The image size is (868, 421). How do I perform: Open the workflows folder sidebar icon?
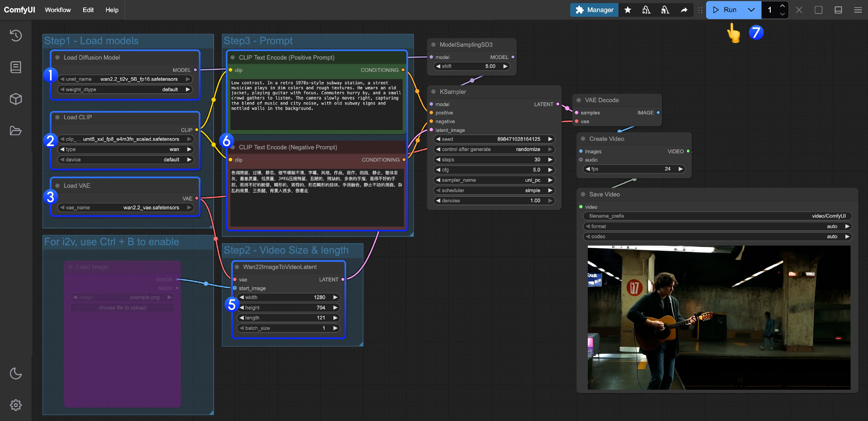[16, 130]
